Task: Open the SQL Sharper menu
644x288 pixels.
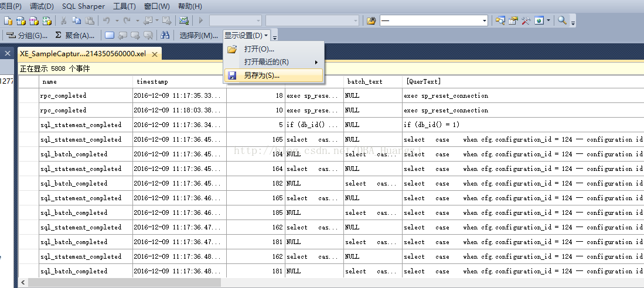Action: coord(83,6)
